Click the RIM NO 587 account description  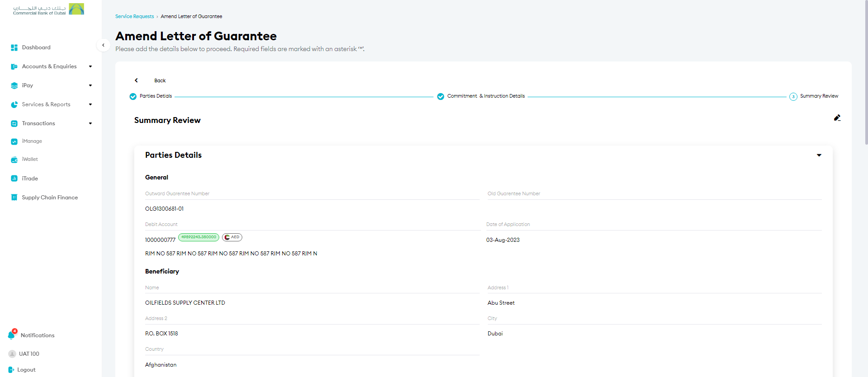[x=231, y=254]
